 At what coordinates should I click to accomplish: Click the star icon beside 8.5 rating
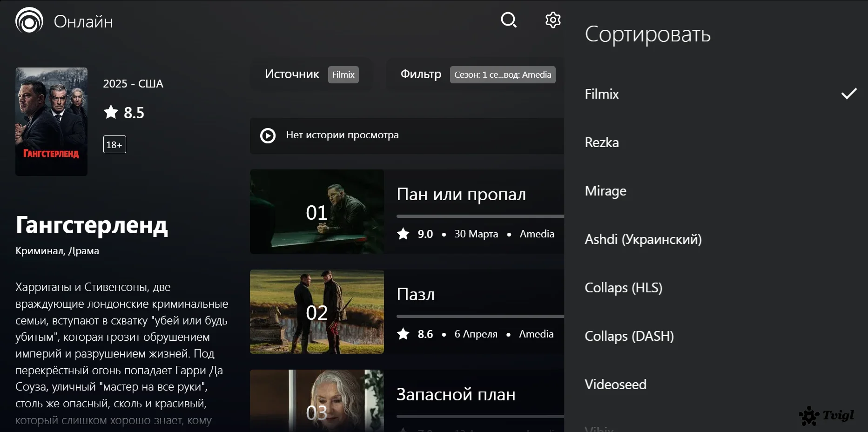pyautogui.click(x=111, y=112)
